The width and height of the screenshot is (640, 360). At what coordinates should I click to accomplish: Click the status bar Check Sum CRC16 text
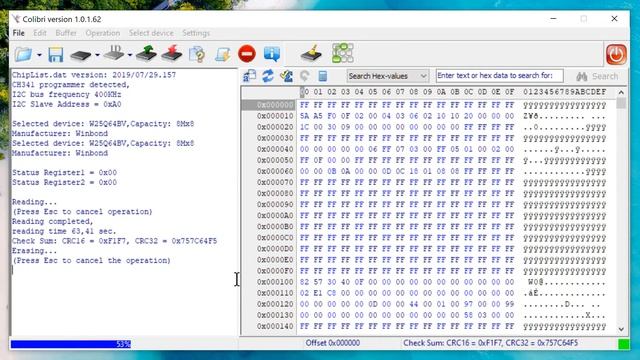click(x=491, y=343)
